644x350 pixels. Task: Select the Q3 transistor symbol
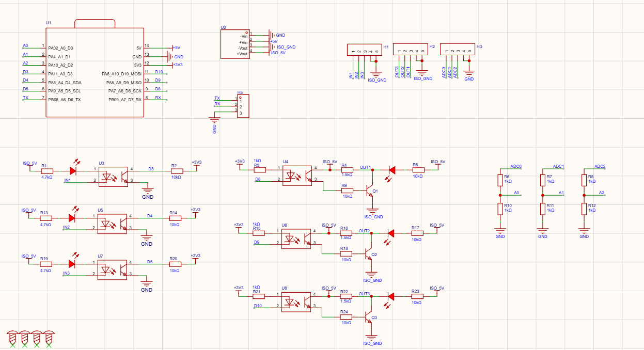click(x=368, y=317)
